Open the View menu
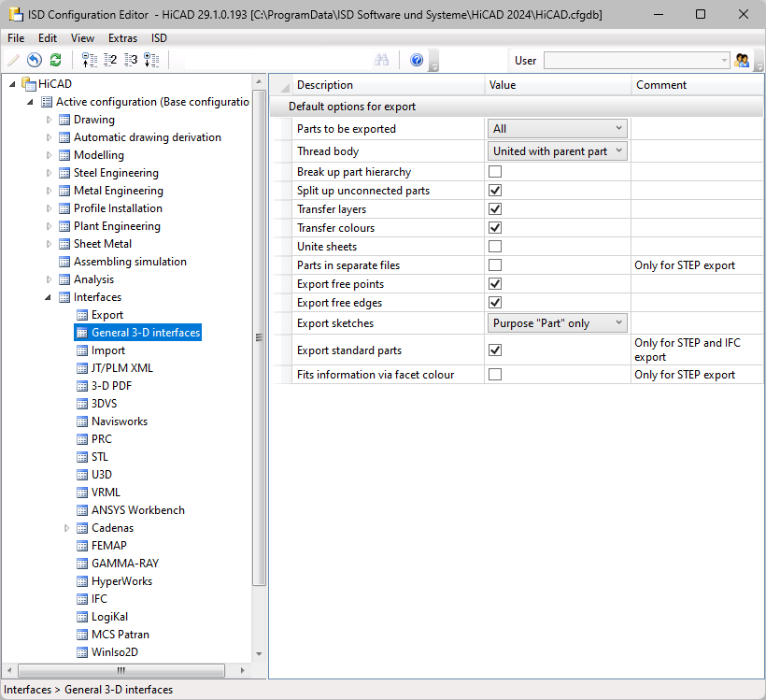 pyautogui.click(x=82, y=38)
